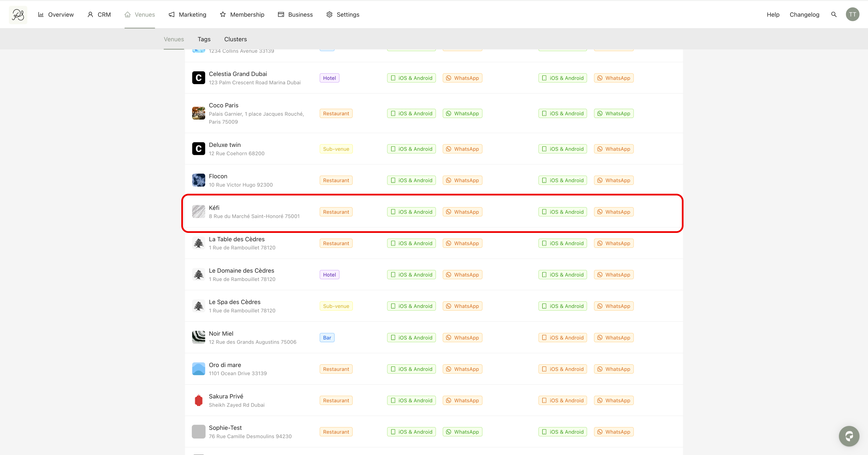Open the TT user avatar menu

[x=853, y=14]
